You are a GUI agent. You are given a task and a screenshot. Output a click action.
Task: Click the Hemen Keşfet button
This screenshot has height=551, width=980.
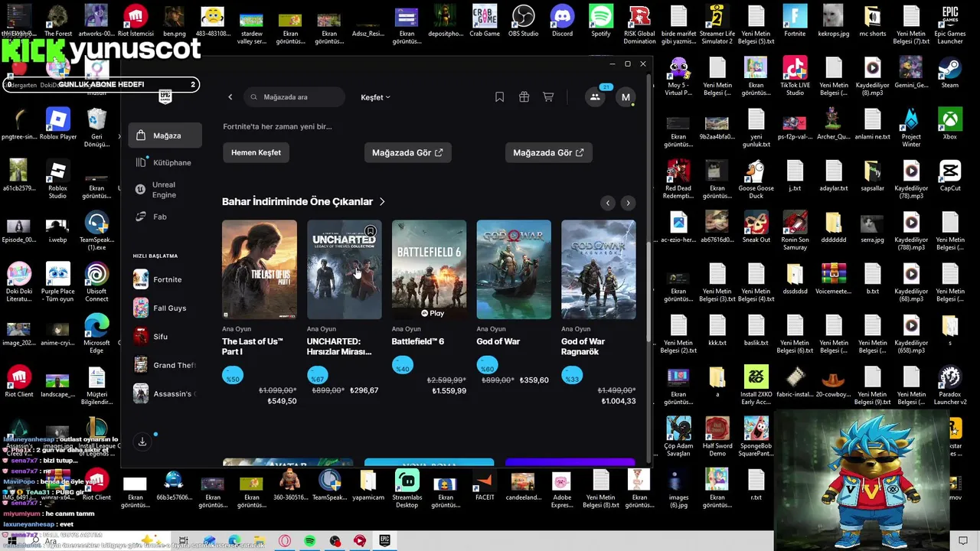(256, 152)
